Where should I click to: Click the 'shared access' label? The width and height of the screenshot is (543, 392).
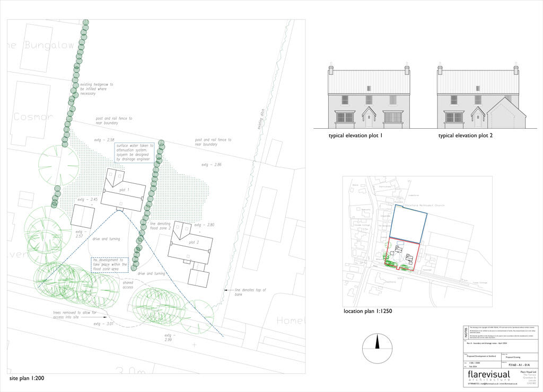pyautogui.click(x=128, y=286)
